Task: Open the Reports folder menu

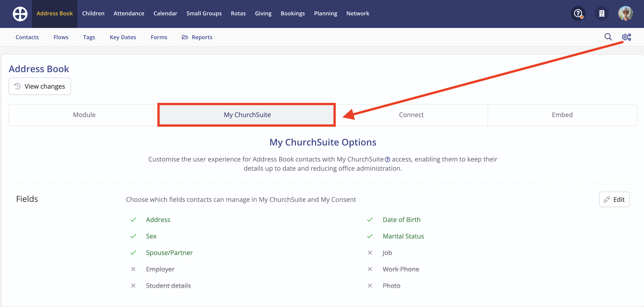Action: [197, 37]
